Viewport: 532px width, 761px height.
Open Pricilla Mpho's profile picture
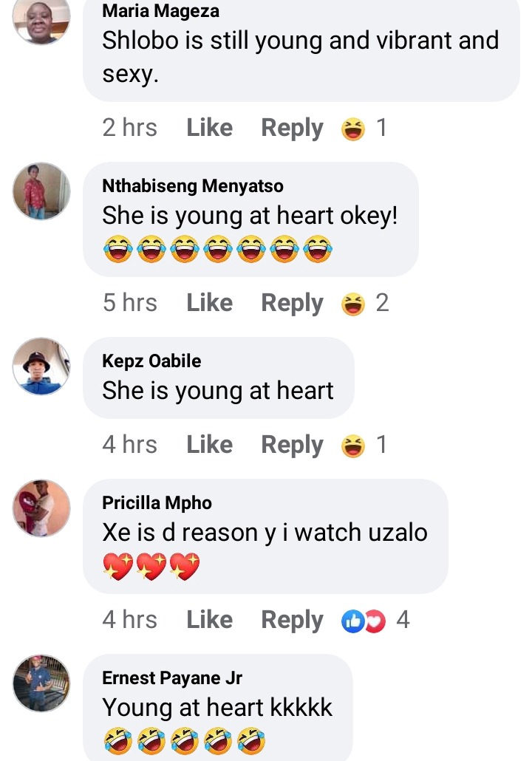41,508
